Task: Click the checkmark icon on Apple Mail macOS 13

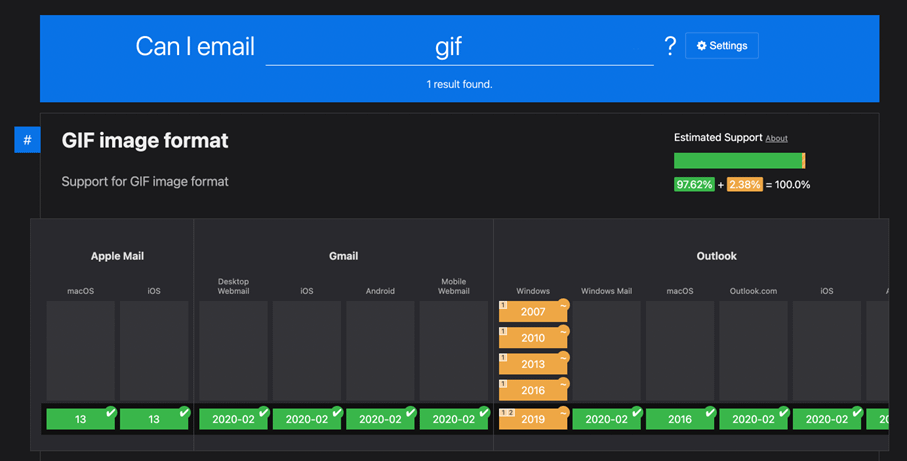Action: pyautogui.click(x=110, y=412)
